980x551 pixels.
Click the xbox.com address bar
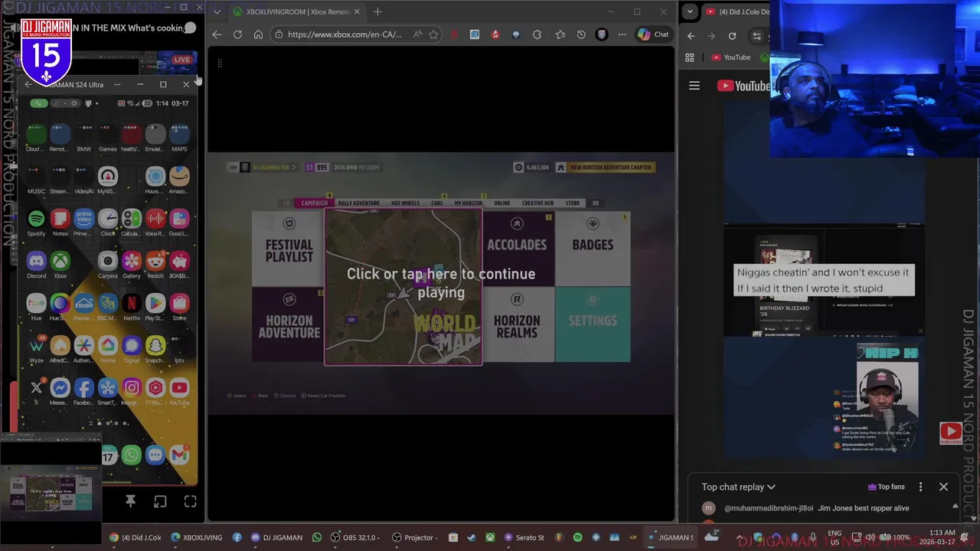(345, 34)
